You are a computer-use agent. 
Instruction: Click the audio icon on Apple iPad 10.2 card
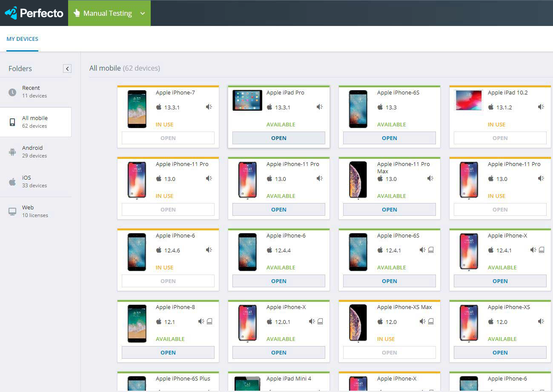click(x=541, y=107)
